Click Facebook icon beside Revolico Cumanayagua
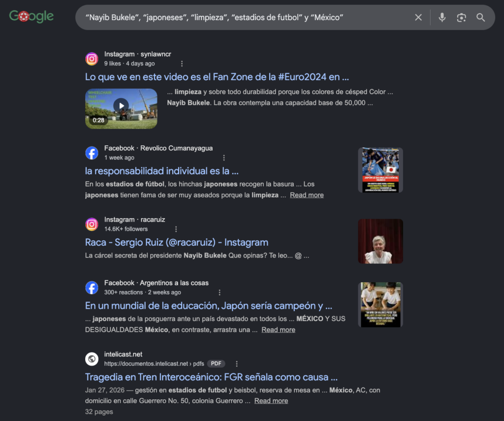 point(92,153)
